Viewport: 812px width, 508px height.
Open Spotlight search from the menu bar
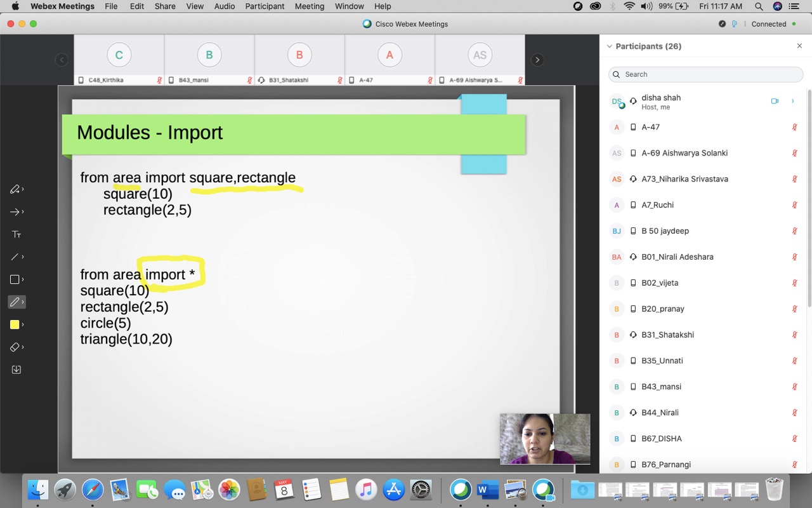click(x=759, y=6)
